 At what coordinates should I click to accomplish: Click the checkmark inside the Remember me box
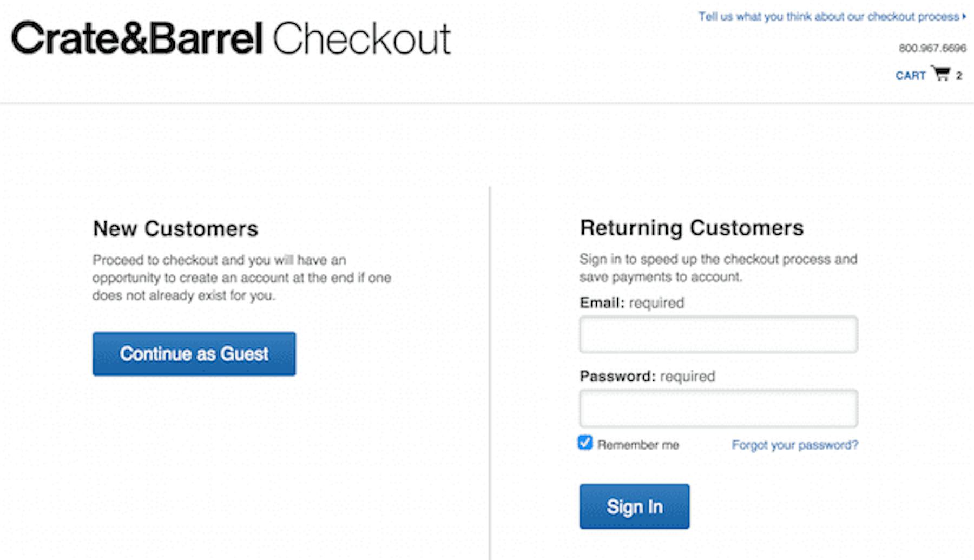click(x=585, y=443)
